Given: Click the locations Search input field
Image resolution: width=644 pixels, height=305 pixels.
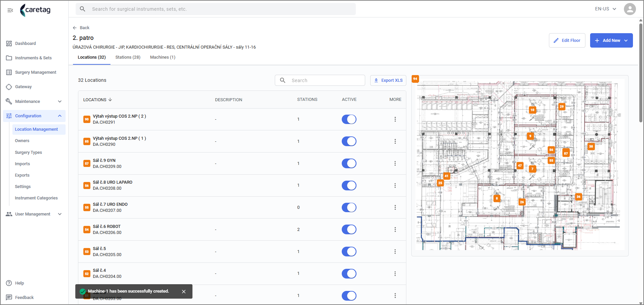Looking at the screenshot, I should (320, 80).
